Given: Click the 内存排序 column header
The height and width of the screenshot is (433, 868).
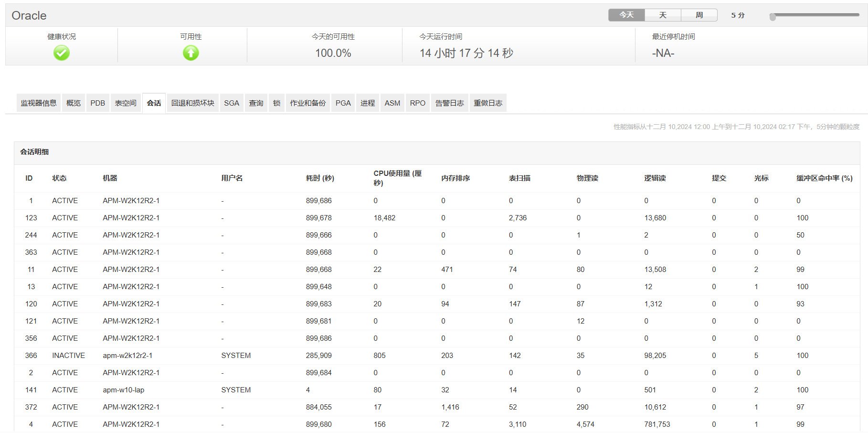Looking at the screenshot, I should (x=455, y=178).
